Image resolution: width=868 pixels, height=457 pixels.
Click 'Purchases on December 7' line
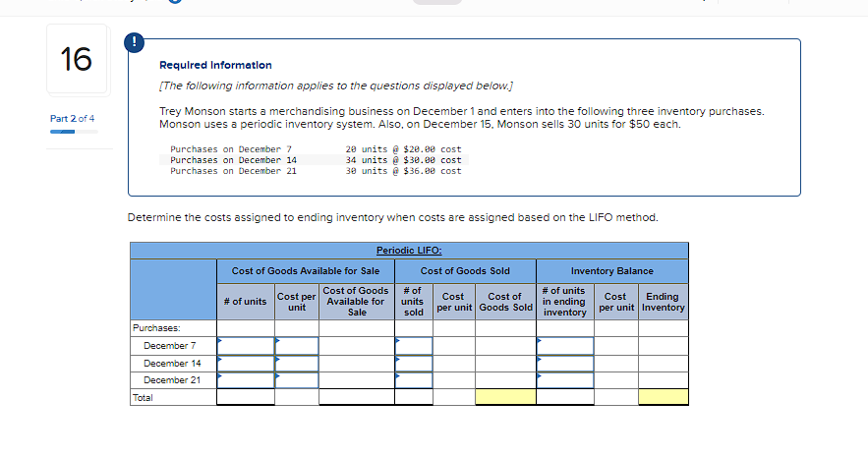point(231,149)
